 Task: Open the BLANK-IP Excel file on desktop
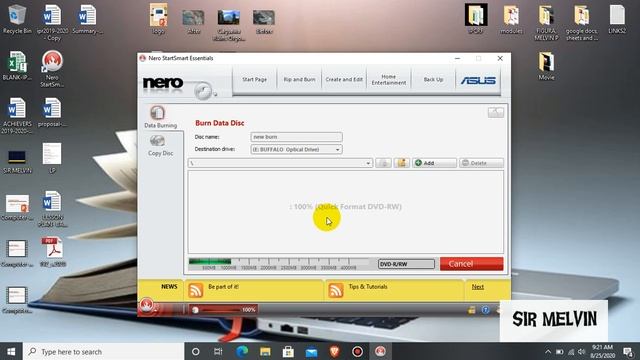17,65
